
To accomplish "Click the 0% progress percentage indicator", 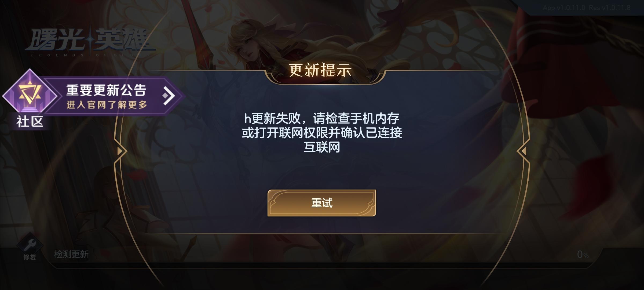I will click(x=583, y=254).
